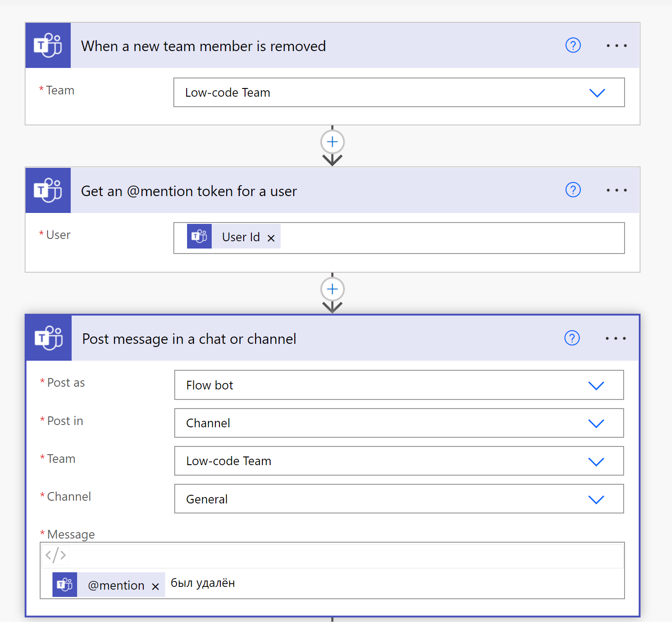The height and width of the screenshot is (622, 672).
Task: Insert a new step before Post message
Action: coord(332,289)
